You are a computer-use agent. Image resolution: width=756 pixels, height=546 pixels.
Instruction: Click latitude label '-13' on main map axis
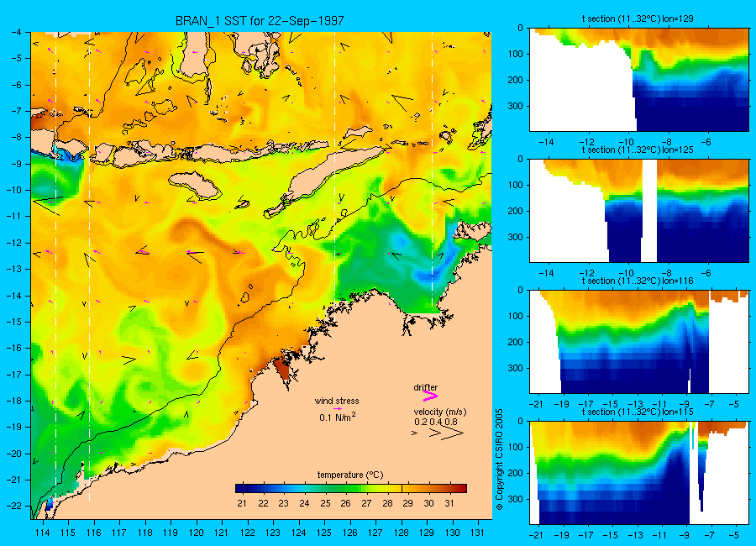[13, 269]
